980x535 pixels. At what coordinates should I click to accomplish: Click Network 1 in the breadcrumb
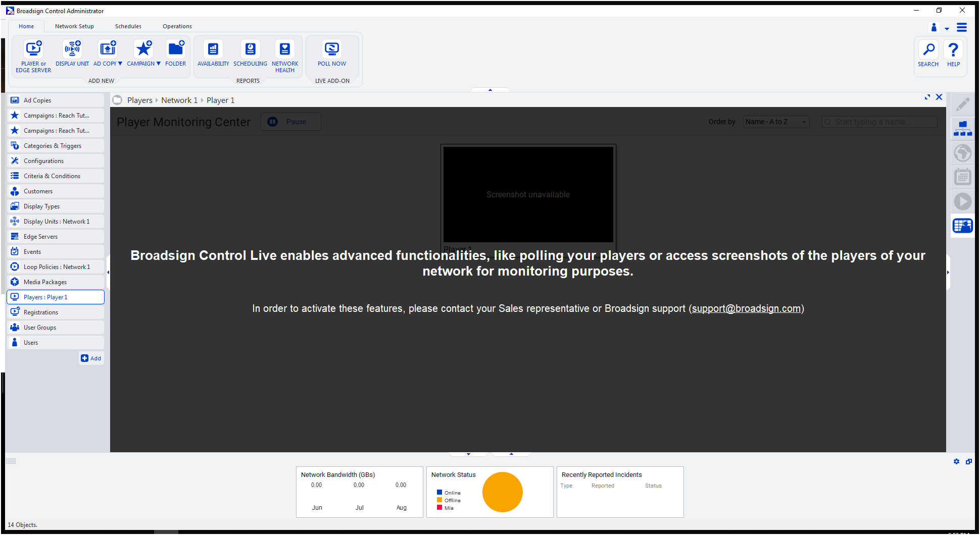[179, 100]
